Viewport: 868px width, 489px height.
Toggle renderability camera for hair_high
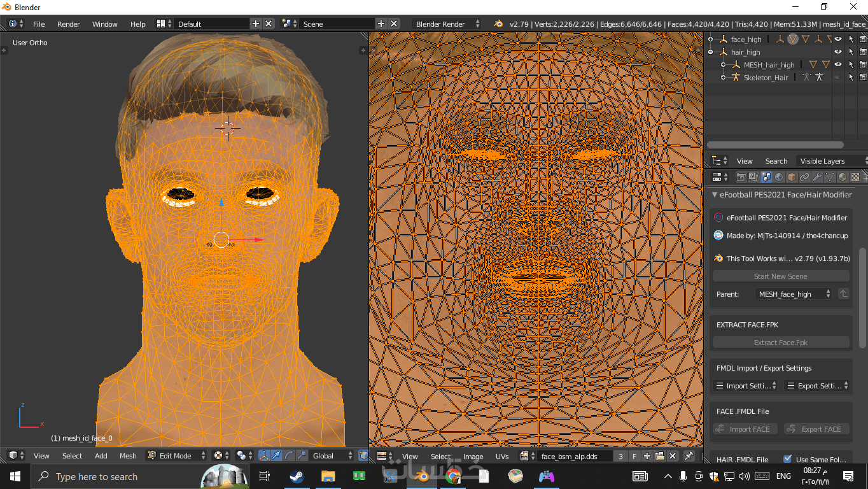tap(863, 52)
